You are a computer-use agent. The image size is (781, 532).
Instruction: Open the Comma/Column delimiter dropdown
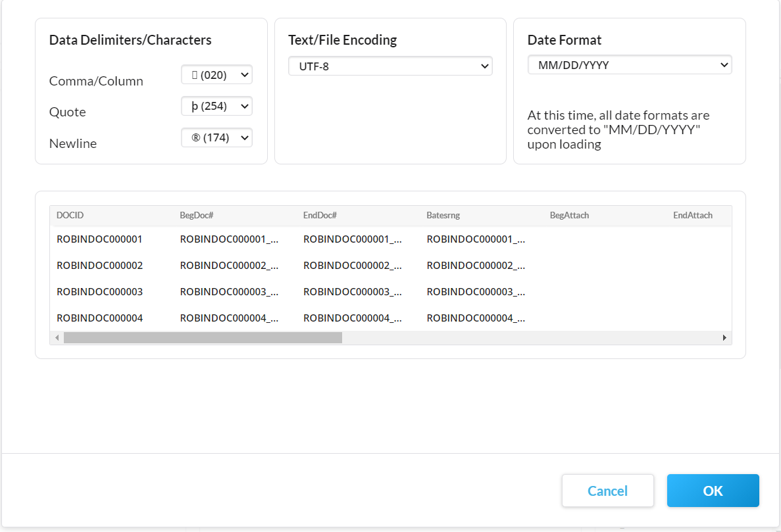tap(216, 74)
